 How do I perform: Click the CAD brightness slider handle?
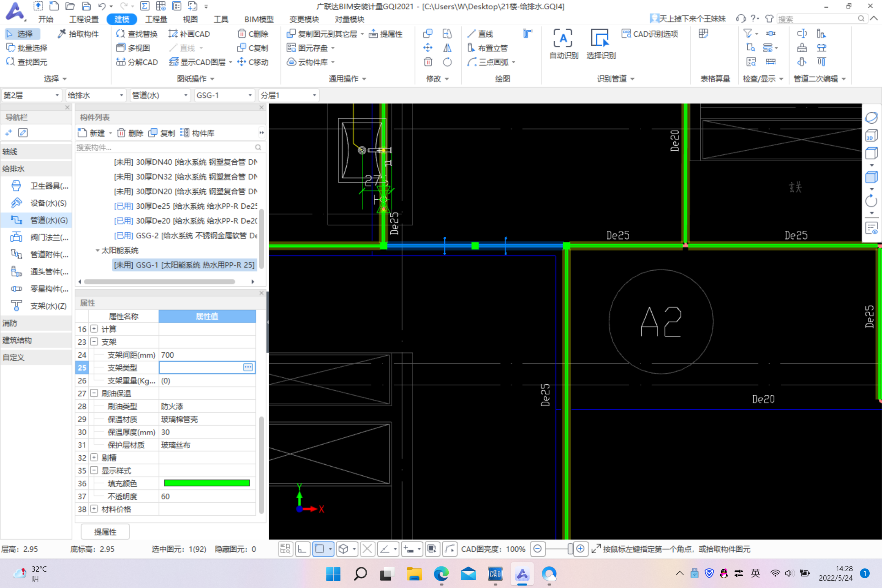(570, 549)
